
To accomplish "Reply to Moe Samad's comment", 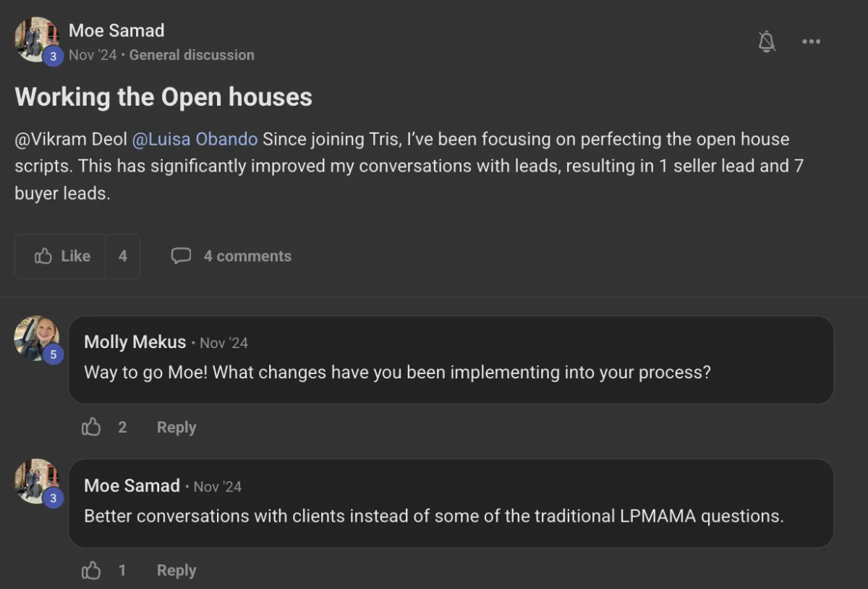I will pos(176,571).
